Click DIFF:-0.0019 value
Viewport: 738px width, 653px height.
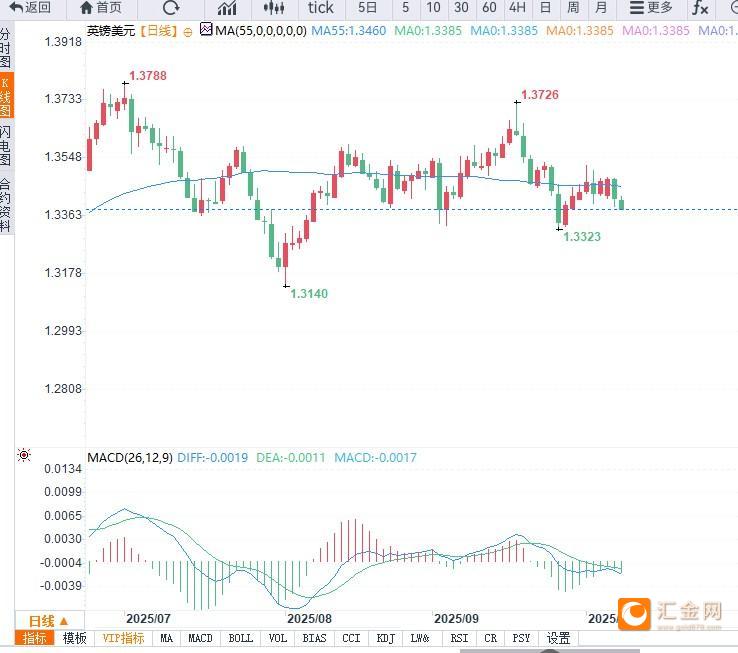(212, 458)
